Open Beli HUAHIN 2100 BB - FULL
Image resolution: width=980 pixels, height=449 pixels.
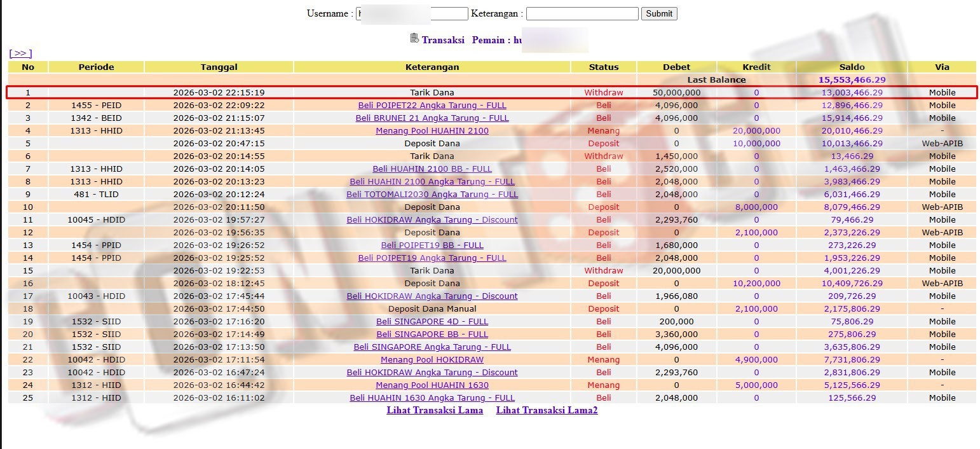click(x=432, y=169)
